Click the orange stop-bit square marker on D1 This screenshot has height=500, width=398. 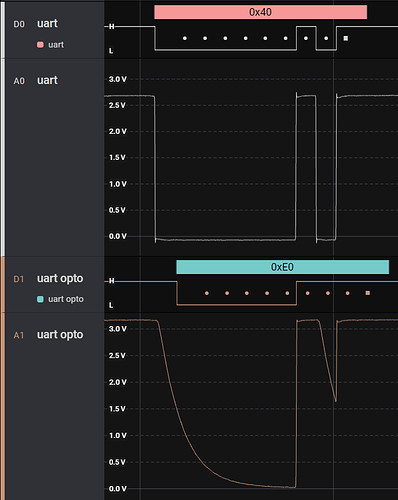coord(368,293)
